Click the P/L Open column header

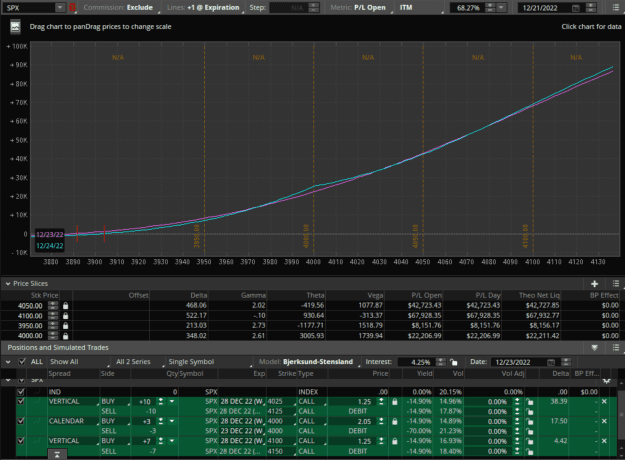(x=426, y=295)
